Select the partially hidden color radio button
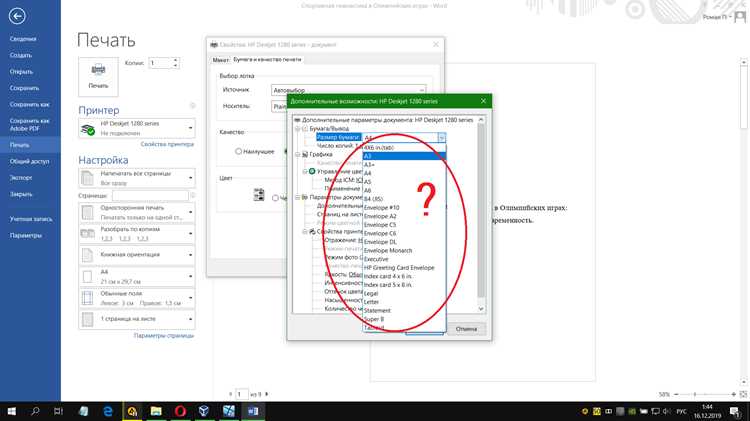750x421 pixels. pos(275,198)
